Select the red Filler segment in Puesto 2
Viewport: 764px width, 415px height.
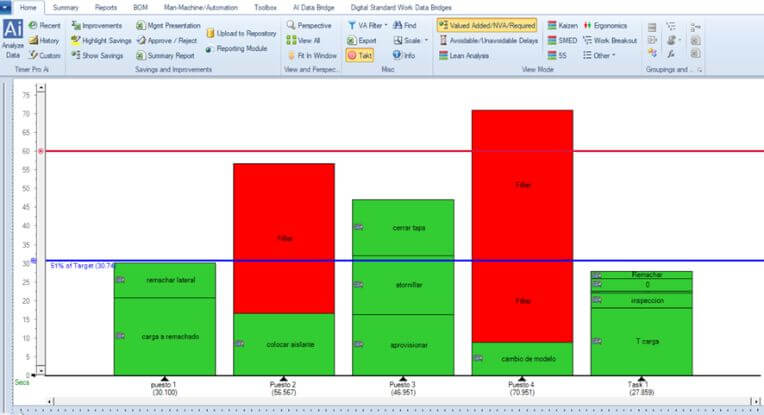tap(284, 238)
